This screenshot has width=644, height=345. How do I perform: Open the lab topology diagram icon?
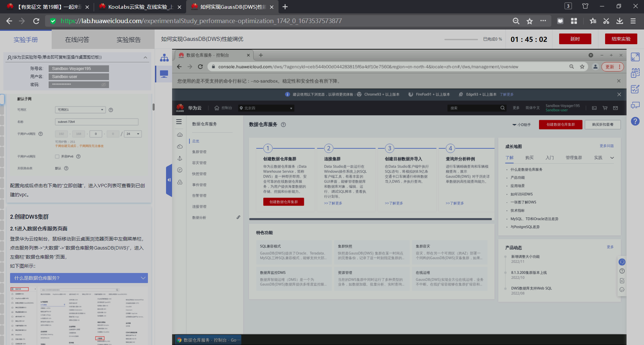164,58
